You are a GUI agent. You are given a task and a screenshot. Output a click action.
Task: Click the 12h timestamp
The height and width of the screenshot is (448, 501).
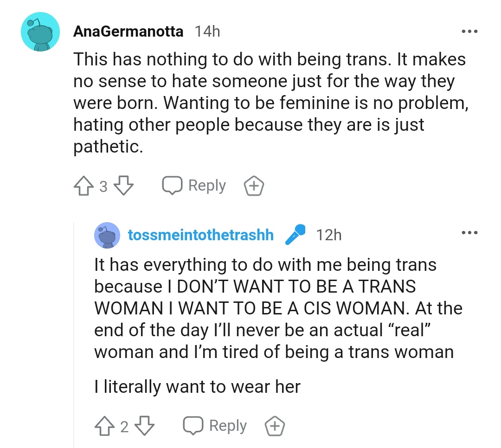tap(328, 235)
